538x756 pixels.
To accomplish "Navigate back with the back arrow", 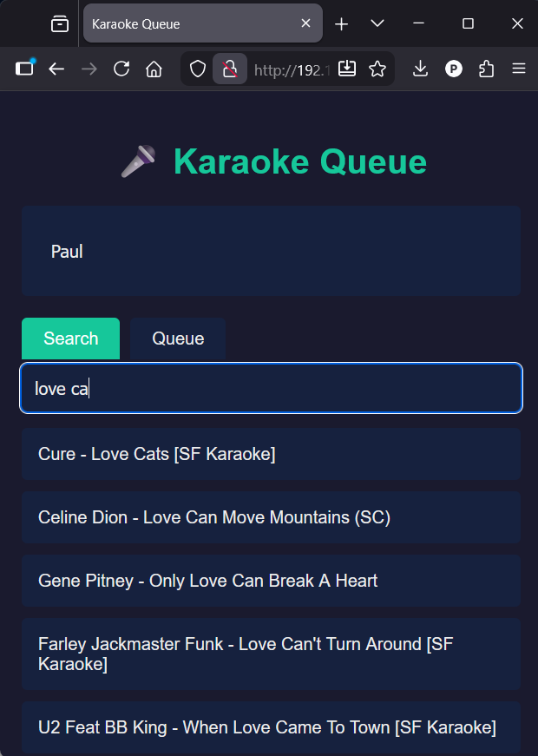I will [57, 69].
